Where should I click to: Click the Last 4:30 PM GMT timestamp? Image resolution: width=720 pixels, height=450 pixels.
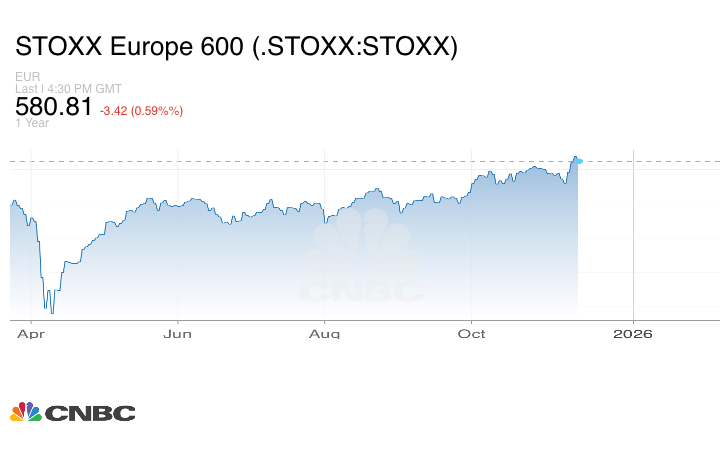[69, 89]
